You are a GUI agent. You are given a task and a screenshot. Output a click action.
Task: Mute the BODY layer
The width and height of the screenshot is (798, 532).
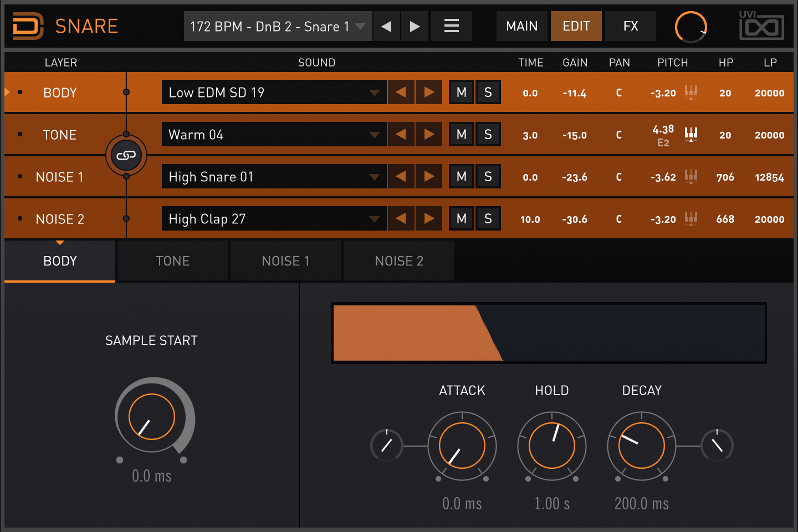pyautogui.click(x=461, y=93)
